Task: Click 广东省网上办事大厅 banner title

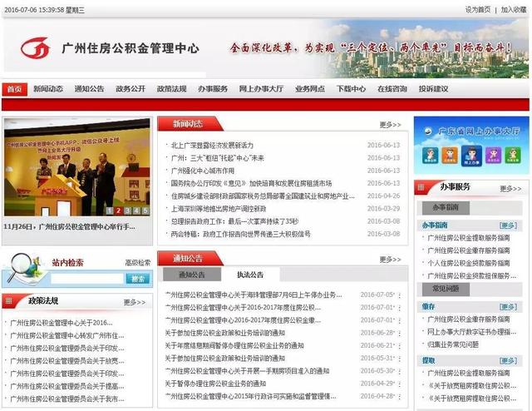Action: 479,131
